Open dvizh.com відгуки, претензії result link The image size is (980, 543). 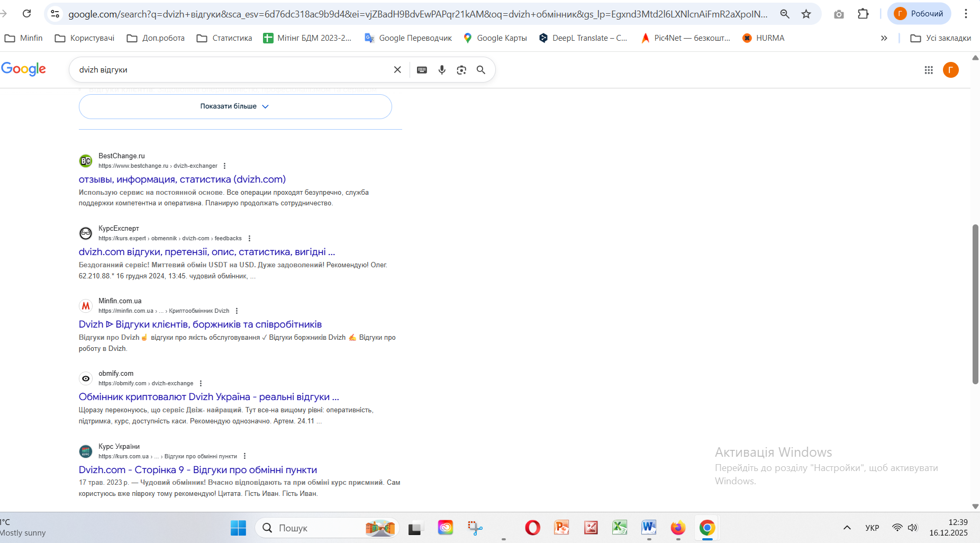(x=207, y=252)
